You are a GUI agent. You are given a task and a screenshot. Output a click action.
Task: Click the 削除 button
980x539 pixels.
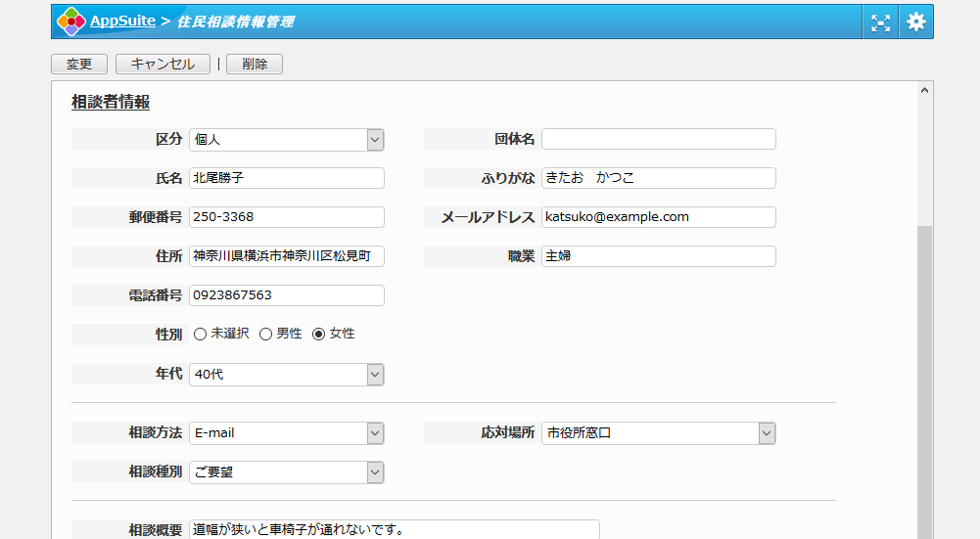click(x=254, y=65)
